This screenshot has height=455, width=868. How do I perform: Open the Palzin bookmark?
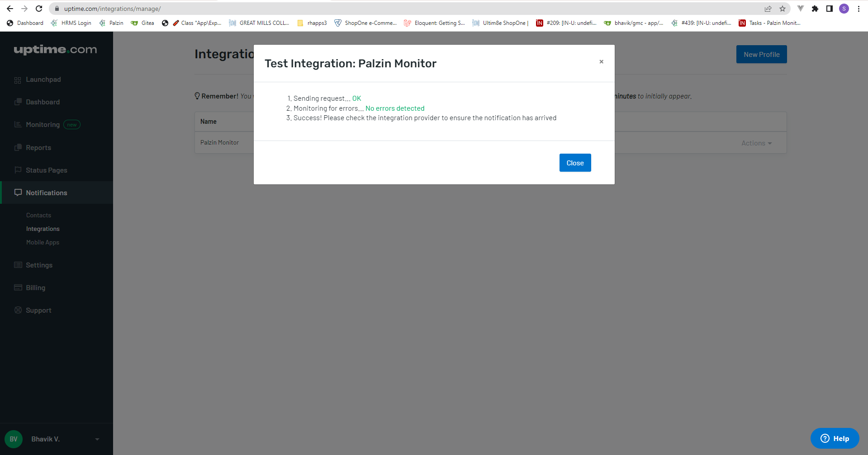[111, 23]
